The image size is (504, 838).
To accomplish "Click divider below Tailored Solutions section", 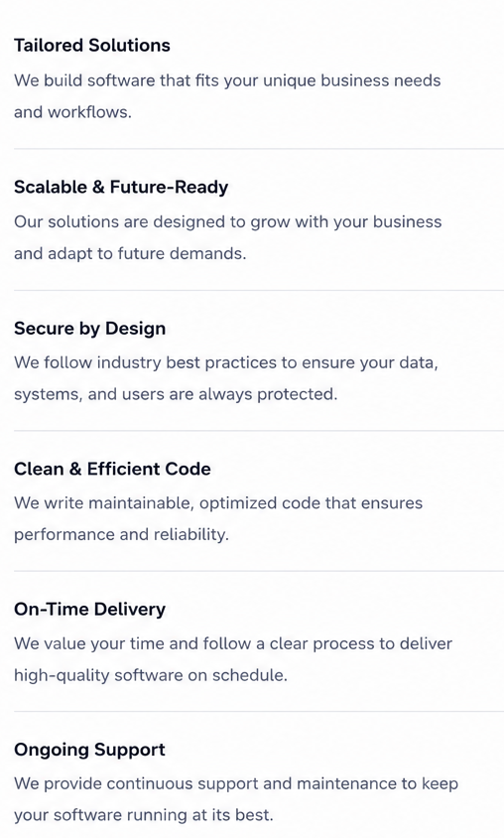I will (259, 149).
